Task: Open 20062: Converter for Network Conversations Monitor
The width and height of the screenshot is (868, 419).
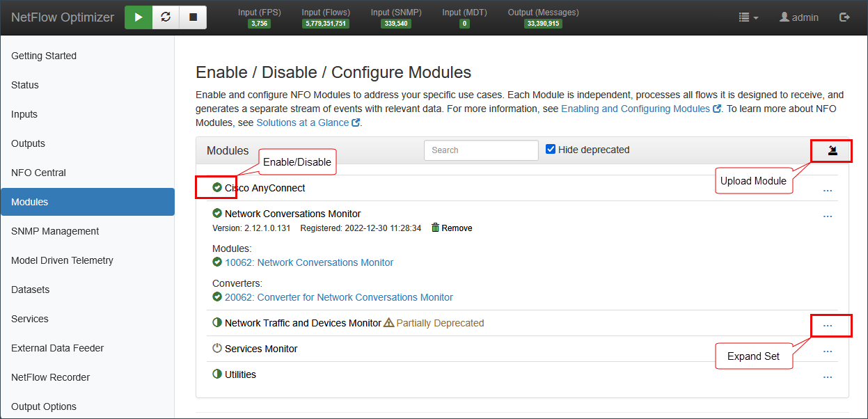Action: pos(339,297)
